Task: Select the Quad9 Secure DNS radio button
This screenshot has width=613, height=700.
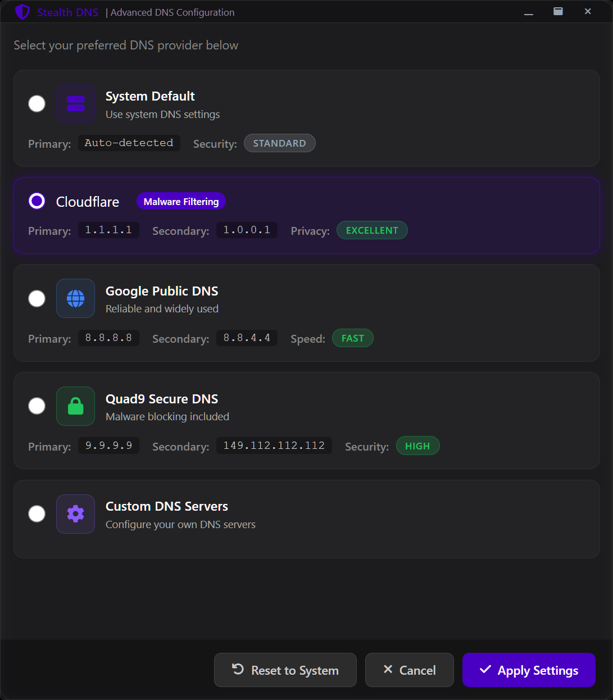Action: click(37, 406)
